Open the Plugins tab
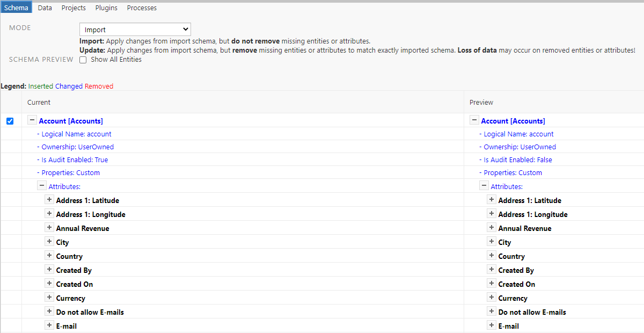 (x=106, y=8)
